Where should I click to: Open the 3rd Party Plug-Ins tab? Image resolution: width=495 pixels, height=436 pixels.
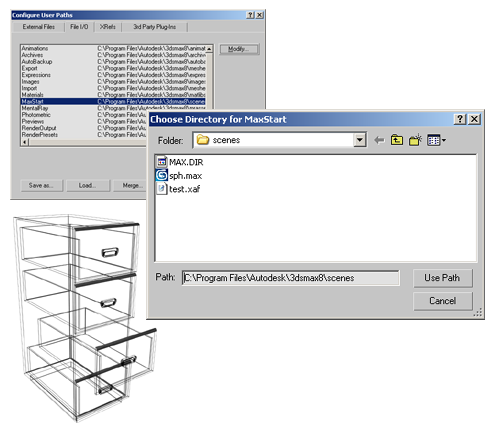(155, 27)
